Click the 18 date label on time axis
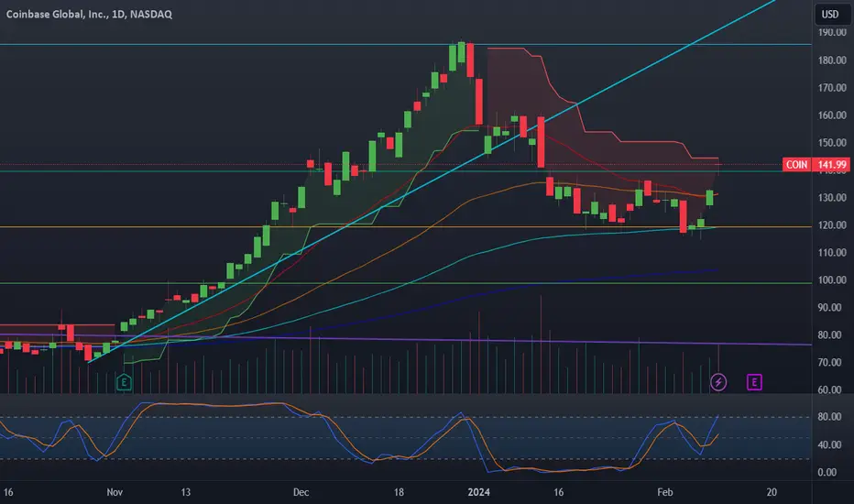This screenshot has height=504, width=854. click(x=399, y=493)
